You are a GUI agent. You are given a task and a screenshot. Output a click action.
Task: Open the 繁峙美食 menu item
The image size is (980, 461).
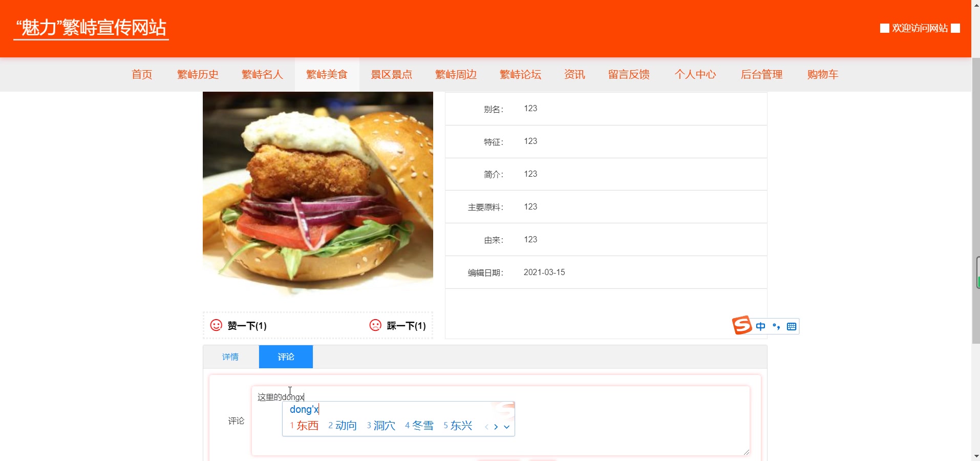pyautogui.click(x=327, y=74)
